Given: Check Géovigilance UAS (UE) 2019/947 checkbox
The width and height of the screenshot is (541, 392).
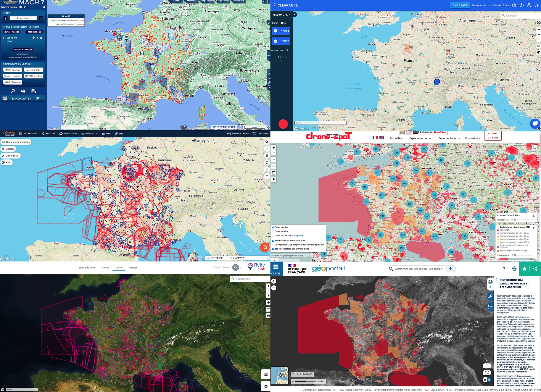Looking at the screenshot, I should click(273, 245).
